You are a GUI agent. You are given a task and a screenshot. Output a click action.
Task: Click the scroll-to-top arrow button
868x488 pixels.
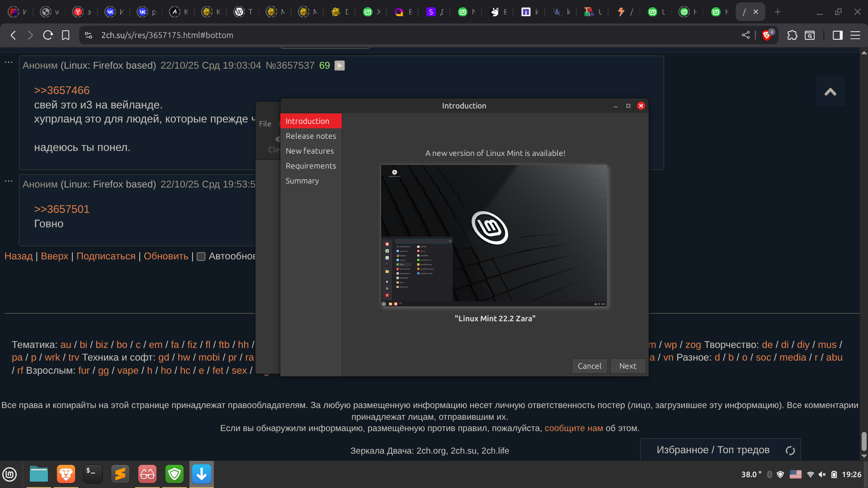click(x=830, y=92)
